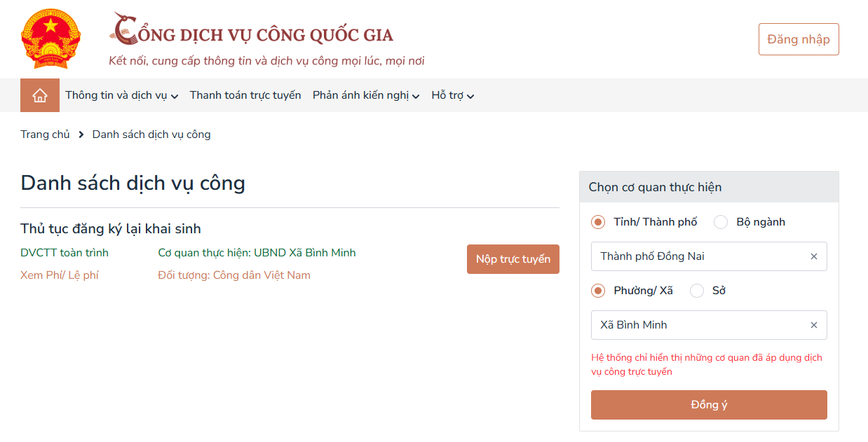The image size is (868, 442).
Task: Clear the Xã Bình Minh selection
Action: pos(814,325)
